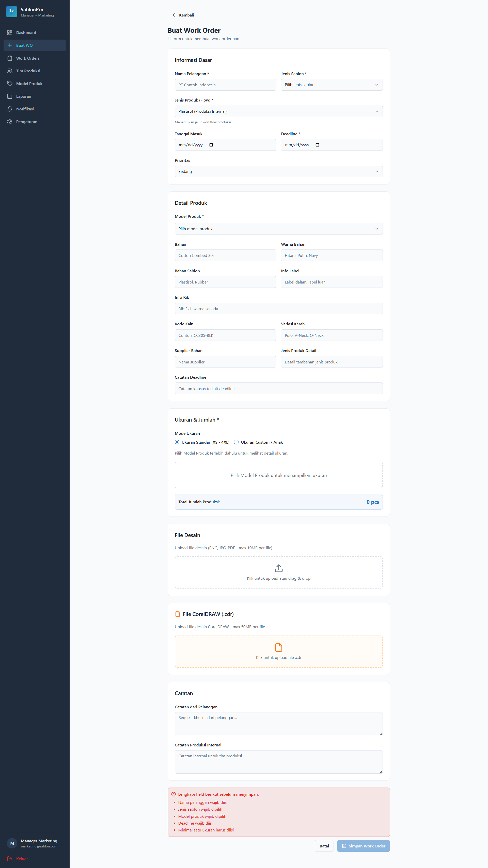Screen dimensions: 488x868
Task: Select Ukuran Standar (XS - 4XL) radio
Action: coord(177,442)
